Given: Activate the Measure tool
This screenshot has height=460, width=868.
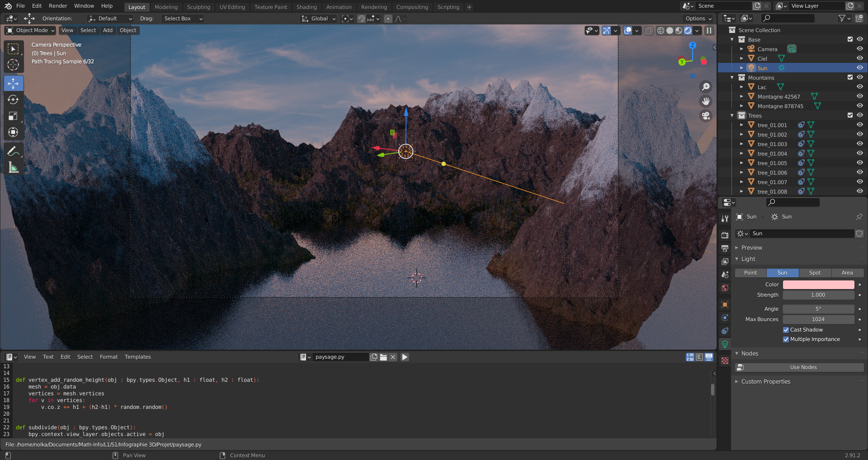Looking at the screenshot, I should pyautogui.click(x=13, y=168).
